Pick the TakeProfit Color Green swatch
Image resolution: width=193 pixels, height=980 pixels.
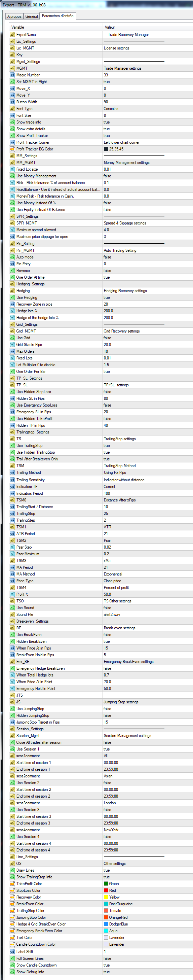coord(106,884)
